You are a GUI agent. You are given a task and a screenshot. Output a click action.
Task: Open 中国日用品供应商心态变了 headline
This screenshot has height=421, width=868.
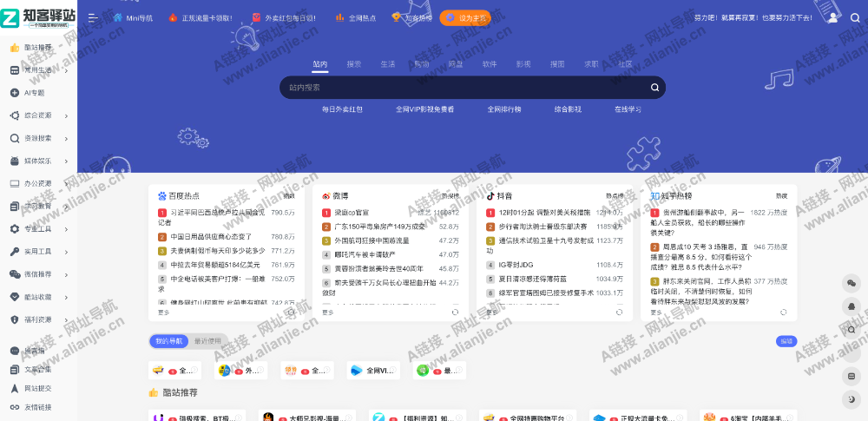click(x=210, y=237)
